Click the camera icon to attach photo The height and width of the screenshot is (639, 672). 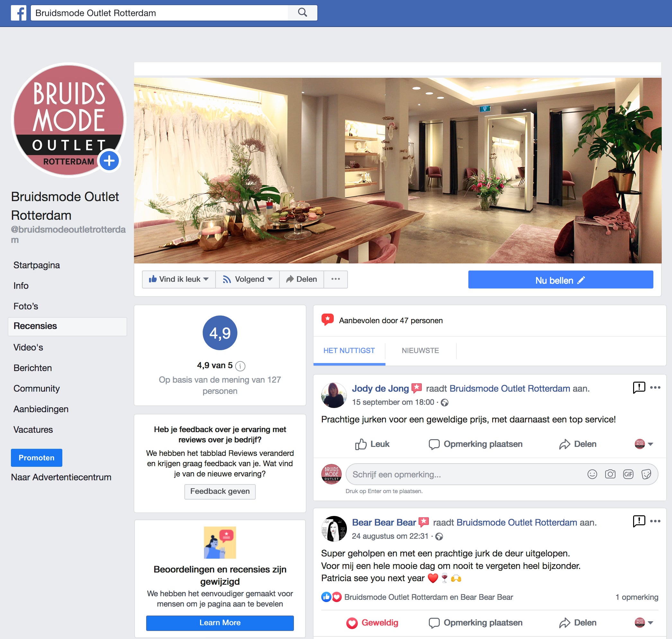(610, 474)
